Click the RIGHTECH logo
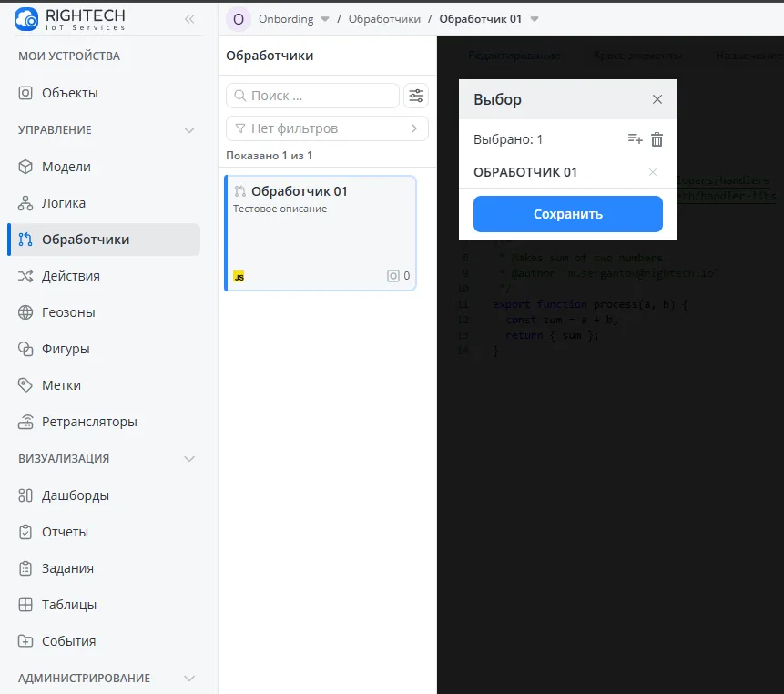The image size is (784, 694). click(x=70, y=18)
